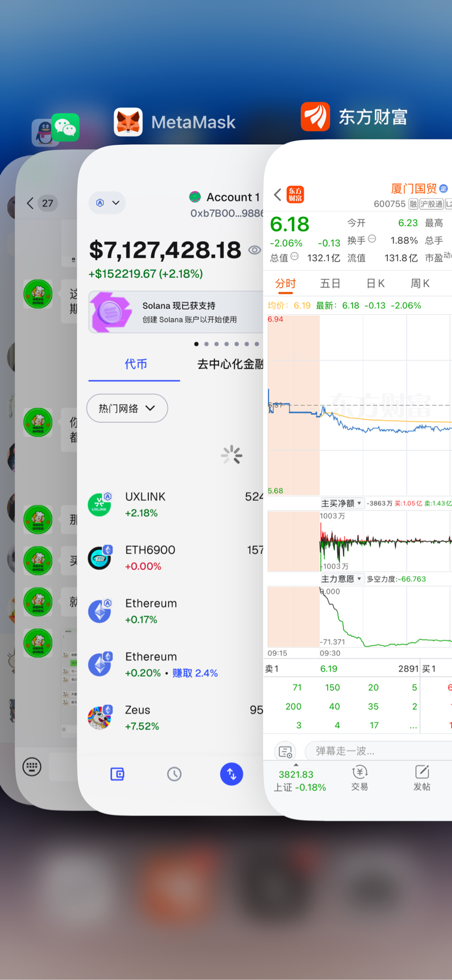Tap the 弹幕走一波 comment input field

tap(378, 751)
